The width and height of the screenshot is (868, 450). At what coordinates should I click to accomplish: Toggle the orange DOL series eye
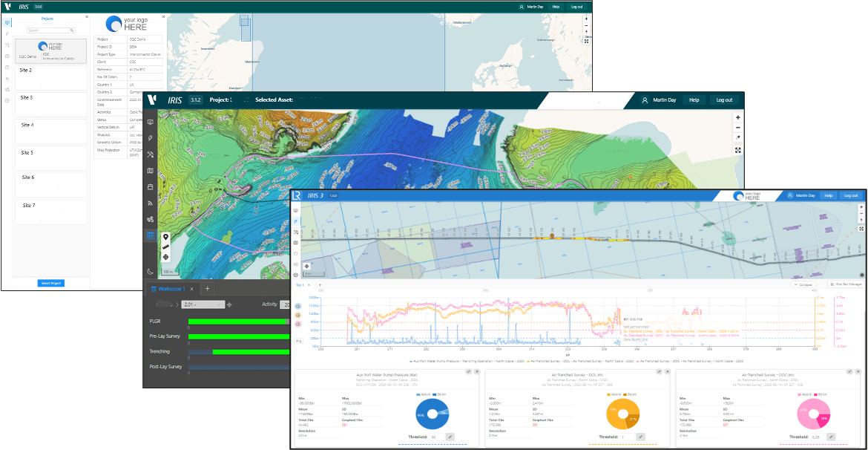(298, 316)
